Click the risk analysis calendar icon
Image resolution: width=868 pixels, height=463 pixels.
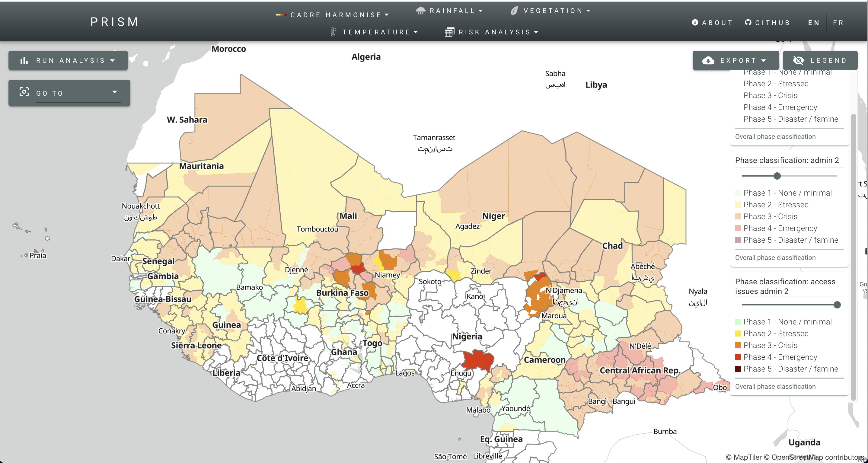[449, 32]
